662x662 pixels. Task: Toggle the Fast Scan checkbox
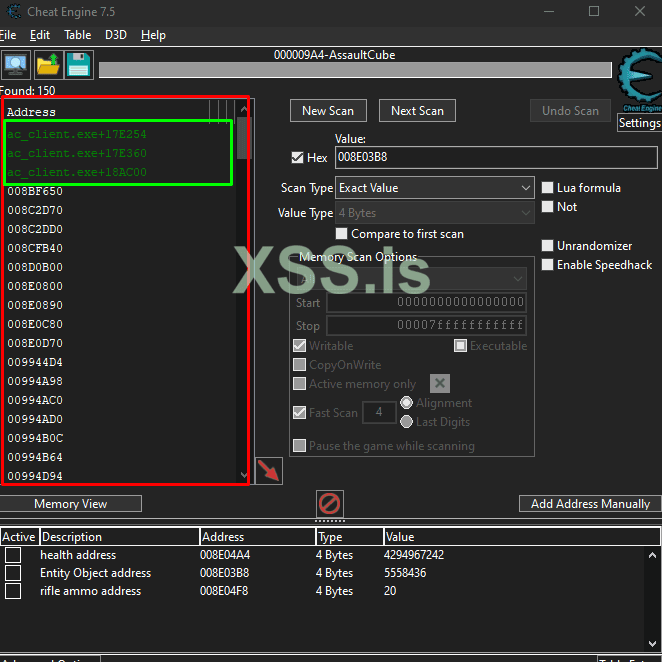click(299, 412)
